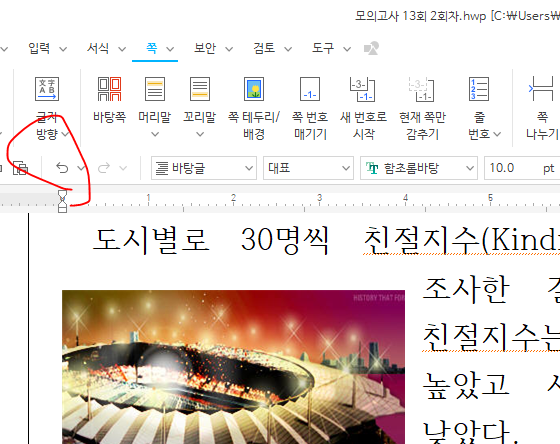Open the 입력 menu
Screen dimensions: 560x444
[39, 48]
